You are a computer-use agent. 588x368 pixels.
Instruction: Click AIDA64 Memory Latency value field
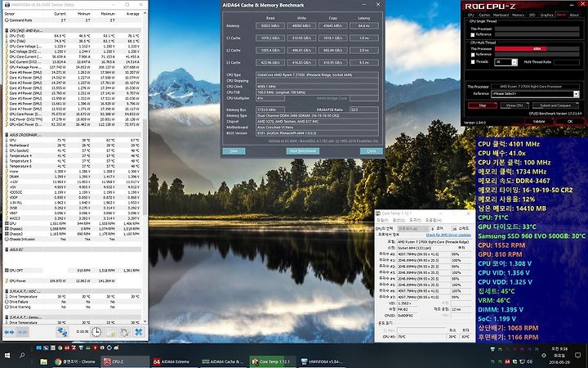point(363,26)
